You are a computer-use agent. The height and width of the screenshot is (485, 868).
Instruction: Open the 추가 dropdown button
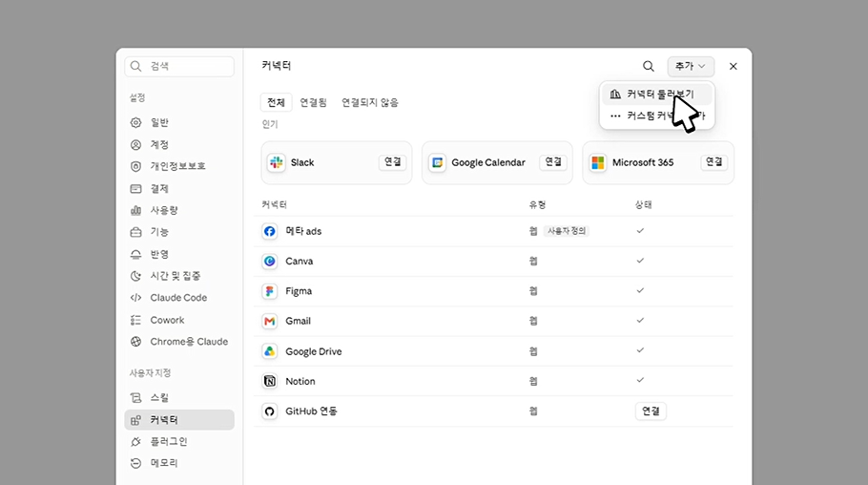point(691,67)
